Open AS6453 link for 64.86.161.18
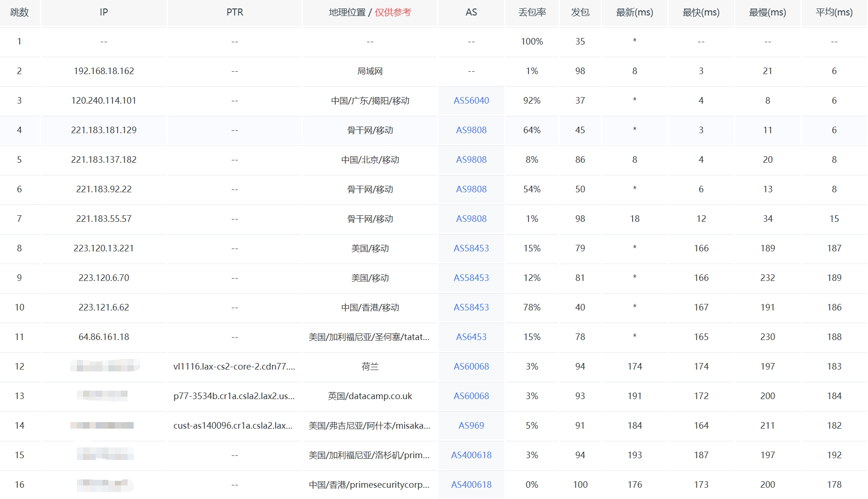The image size is (868, 499). 471,337
